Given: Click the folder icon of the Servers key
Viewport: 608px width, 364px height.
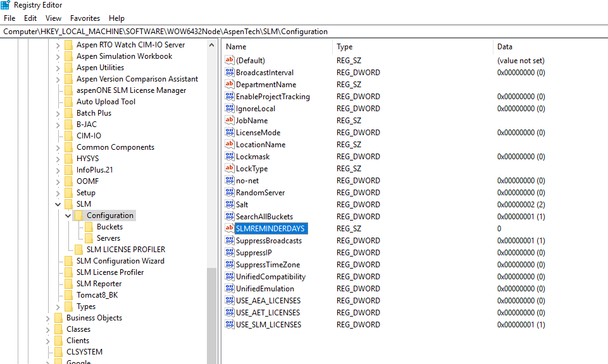Looking at the screenshot, I should coord(89,238).
